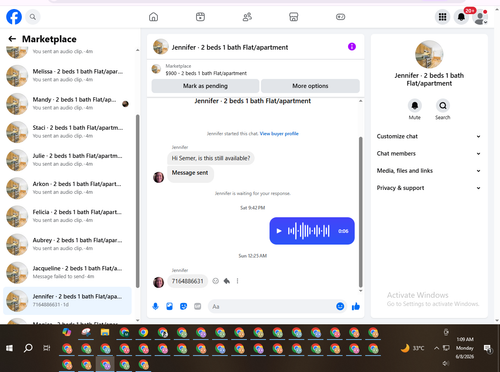Open the Facebook logo home link
The height and width of the screenshot is (372, 500).
[x=14, y=17]
